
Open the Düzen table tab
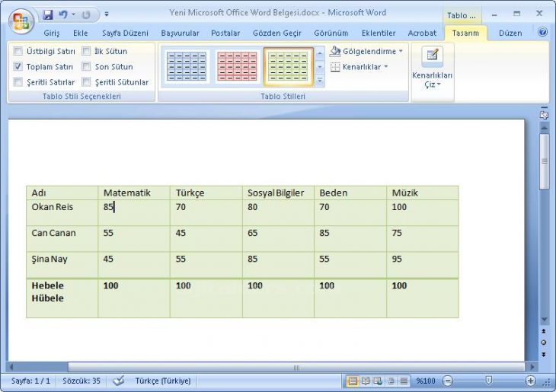click(510, 33)
